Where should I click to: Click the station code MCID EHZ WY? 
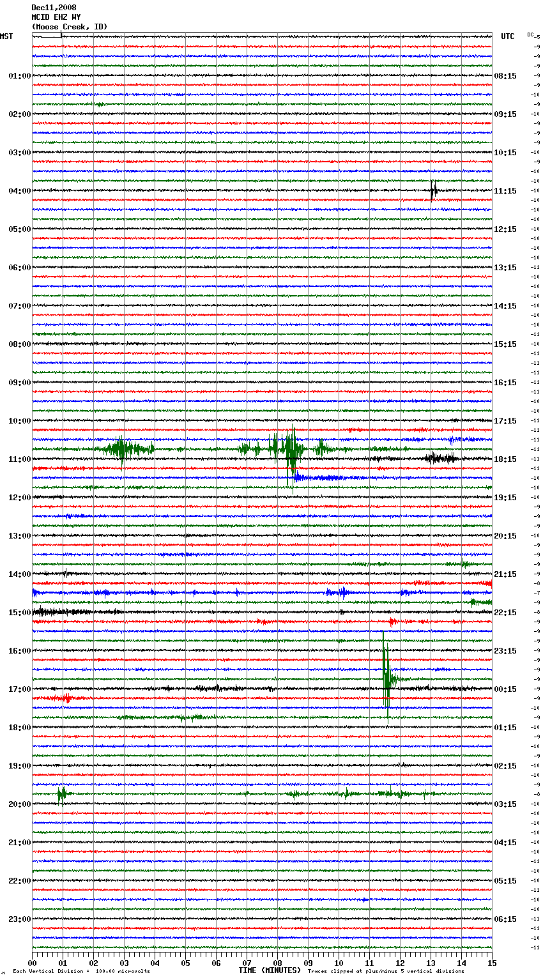tap(56, 17)
